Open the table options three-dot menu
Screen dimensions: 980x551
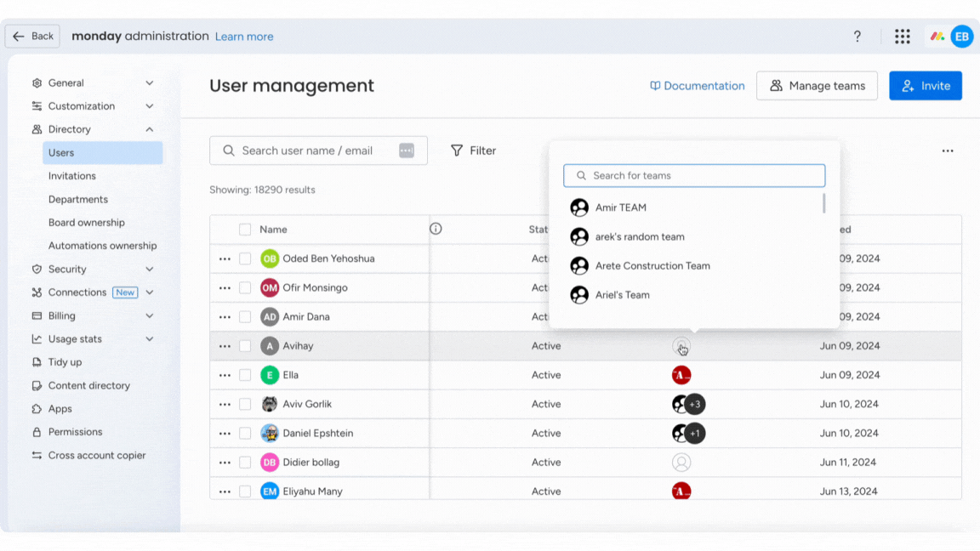948,151
